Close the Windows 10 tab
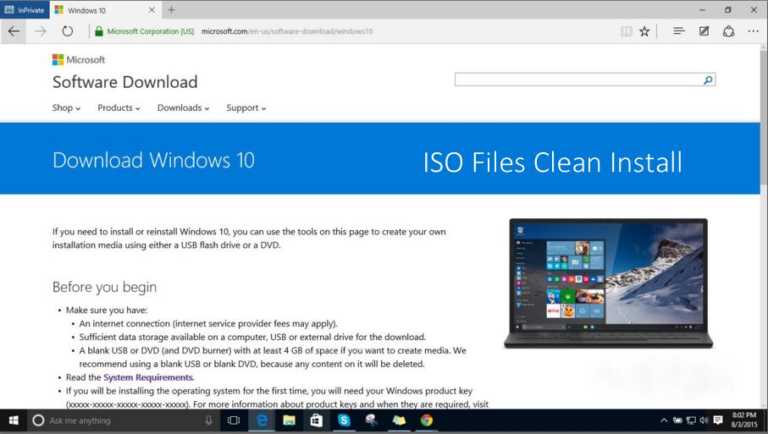The width and height of the screenshot is (768, 434). pos(152,10)
